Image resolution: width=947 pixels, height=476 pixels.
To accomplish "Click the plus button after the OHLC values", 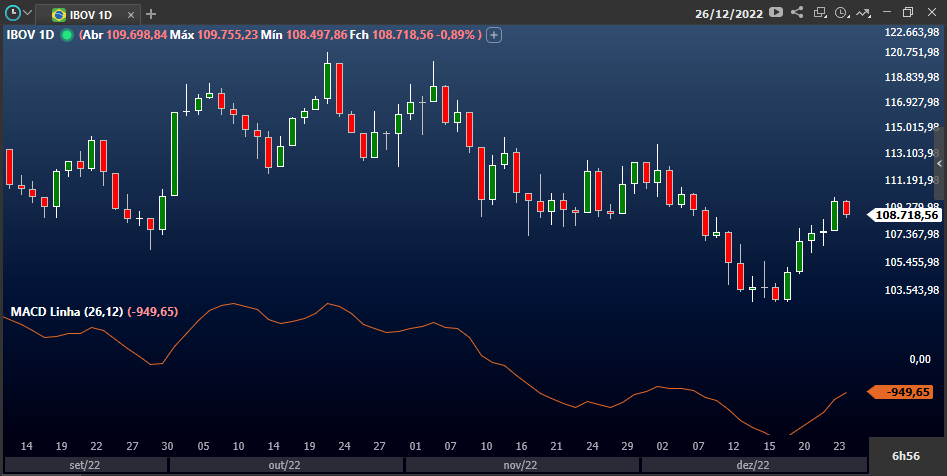I will (x=494, y=35).
